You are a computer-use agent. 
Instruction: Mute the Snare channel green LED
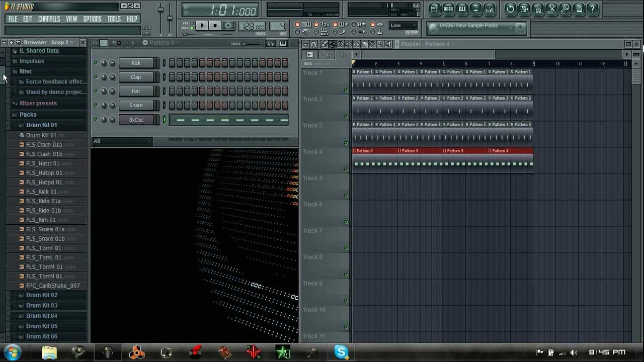96,106
